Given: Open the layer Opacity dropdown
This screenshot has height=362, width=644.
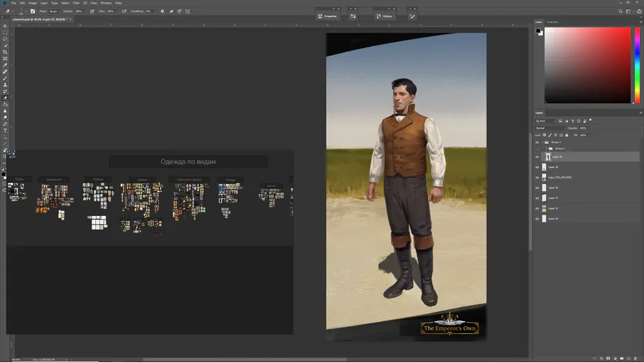Looking at the screenshot, I should [x=590, y=128].
